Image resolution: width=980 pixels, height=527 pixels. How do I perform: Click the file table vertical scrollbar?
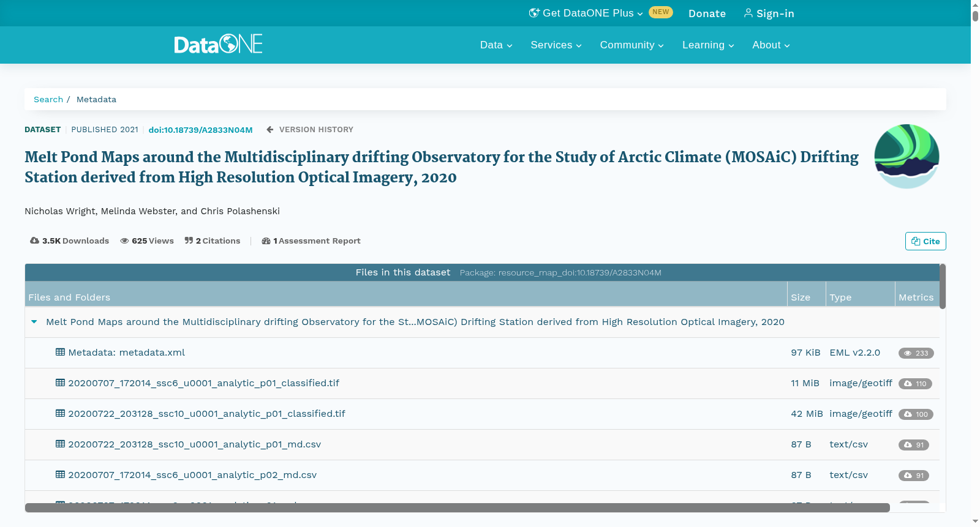click(943, 286)
